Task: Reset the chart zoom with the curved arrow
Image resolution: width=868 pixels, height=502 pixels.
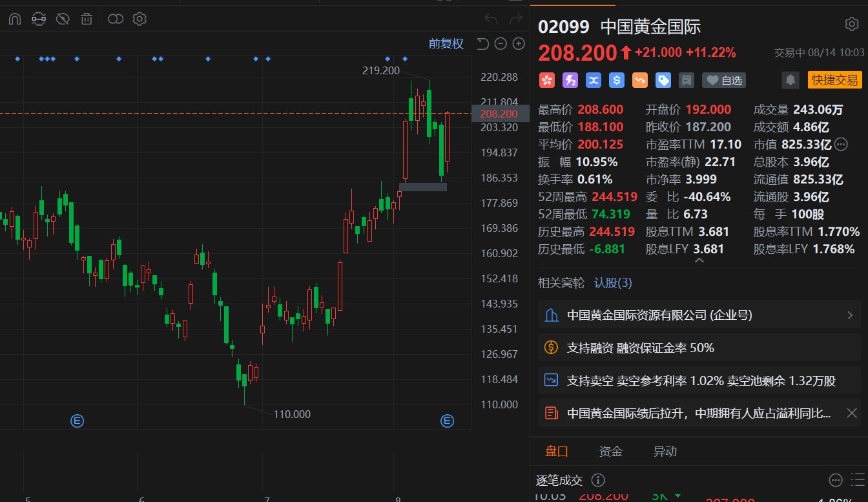Action: [x=482, y=44]
